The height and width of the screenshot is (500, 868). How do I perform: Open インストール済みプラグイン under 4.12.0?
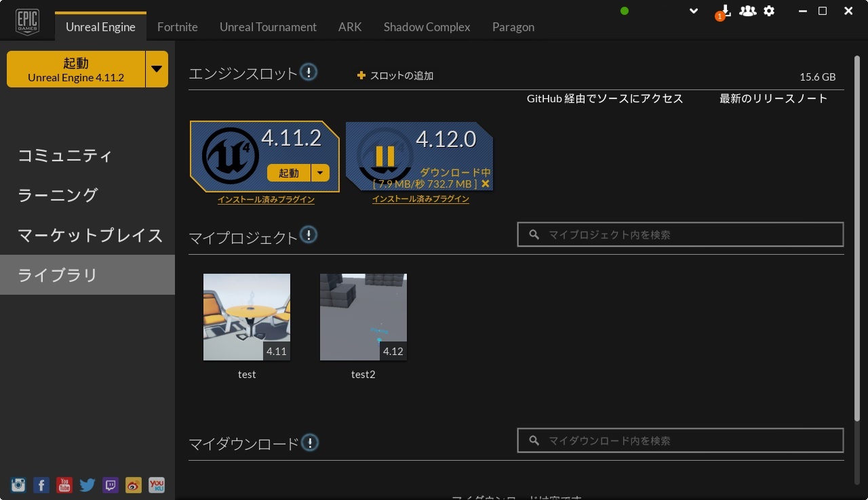click(420, 199)
